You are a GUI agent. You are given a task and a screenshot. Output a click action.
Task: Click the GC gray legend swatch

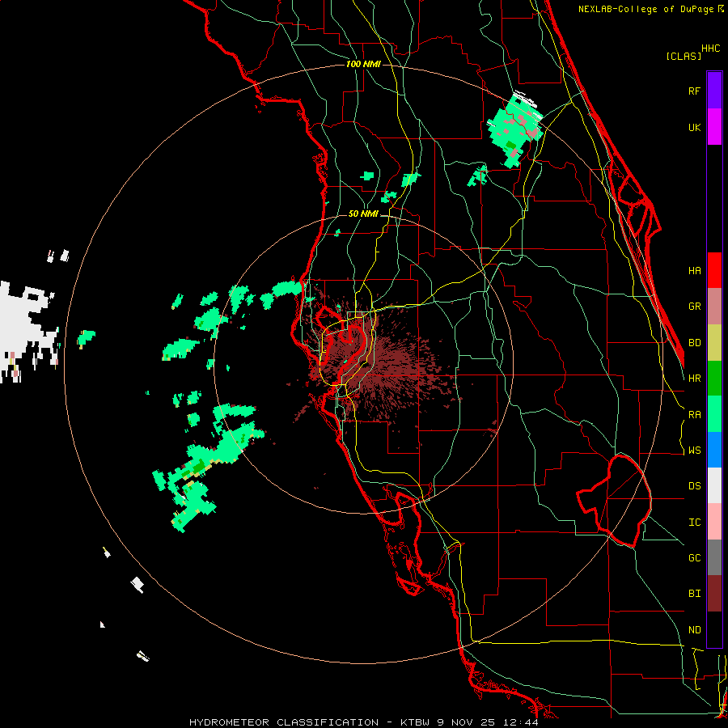714,557
